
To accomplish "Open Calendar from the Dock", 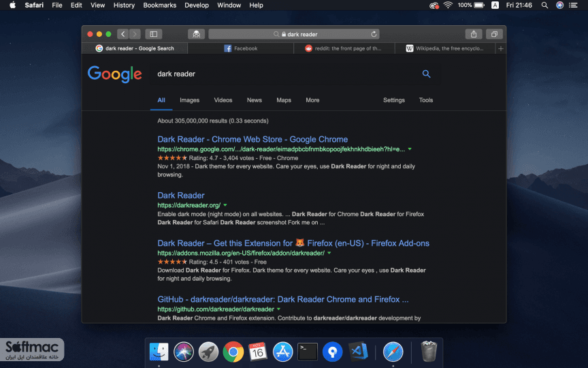I will (x=258, y=352).
